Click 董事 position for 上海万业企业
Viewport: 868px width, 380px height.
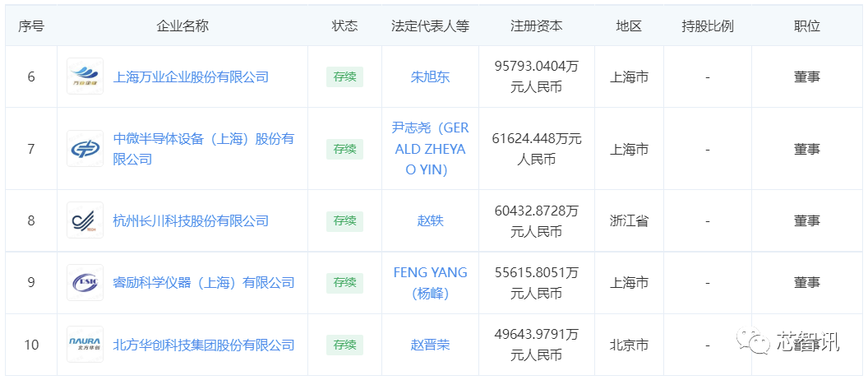coord(807,76)
